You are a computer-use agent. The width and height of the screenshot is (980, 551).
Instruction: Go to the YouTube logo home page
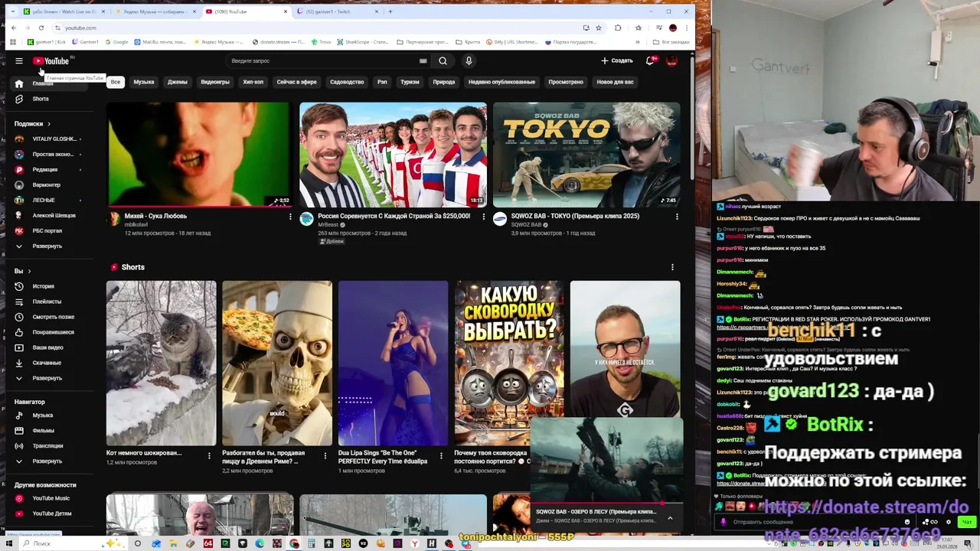51,61
